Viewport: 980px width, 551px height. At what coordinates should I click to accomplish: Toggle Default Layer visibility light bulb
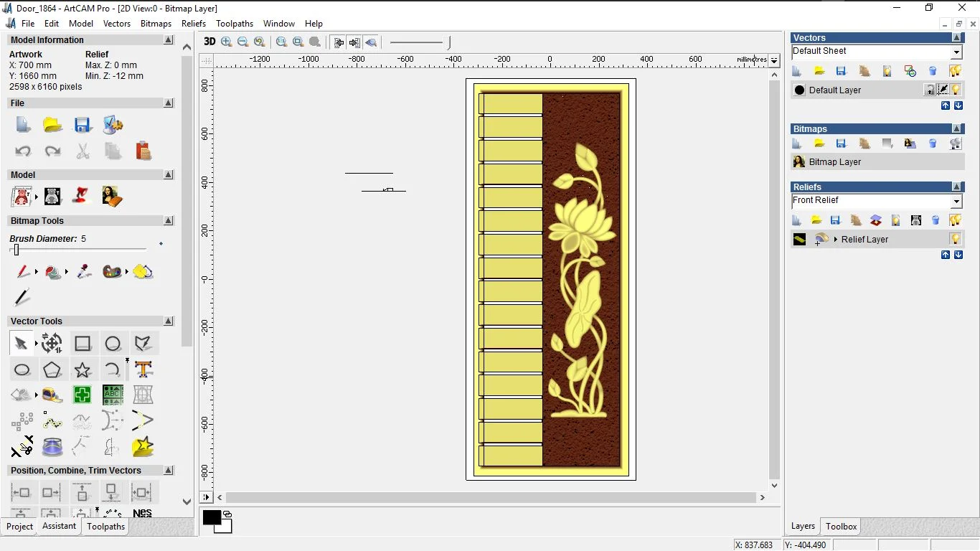(x=956, y=90)
